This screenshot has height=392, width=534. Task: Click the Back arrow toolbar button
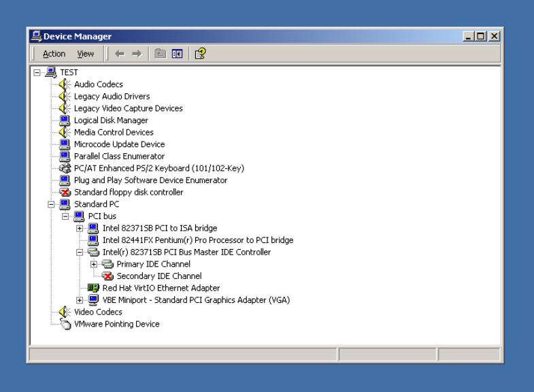[x=120, y=54]
